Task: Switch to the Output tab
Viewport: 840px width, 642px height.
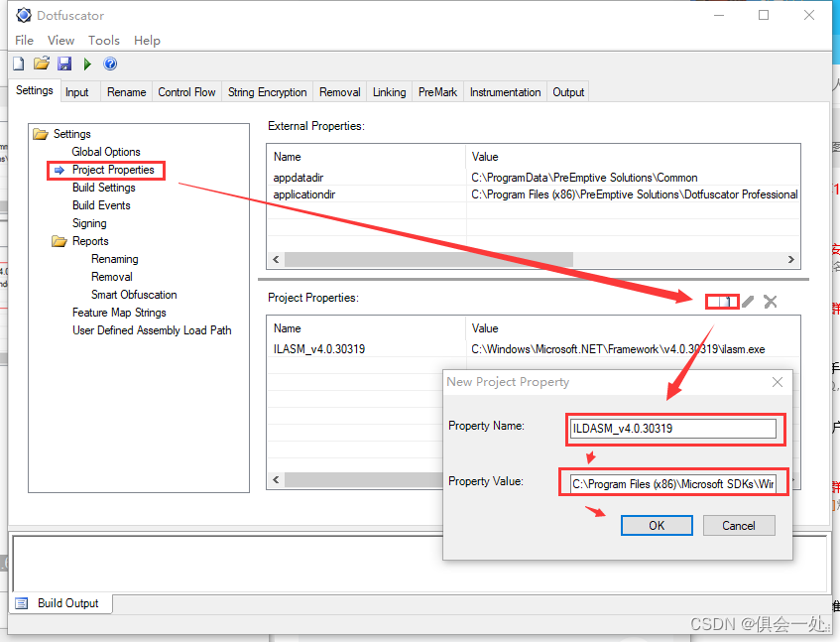Action: pos(568,92)
